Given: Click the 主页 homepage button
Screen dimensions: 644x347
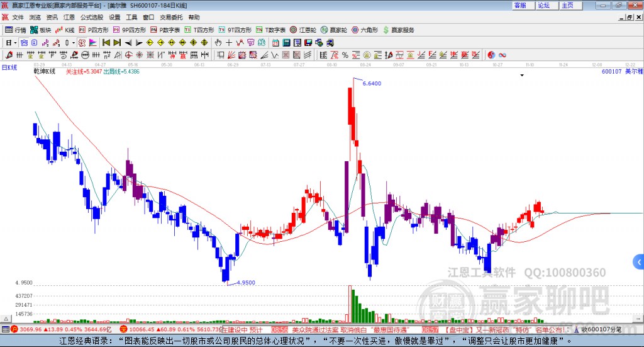Looking at the screenshot, I should pos(571,5).
